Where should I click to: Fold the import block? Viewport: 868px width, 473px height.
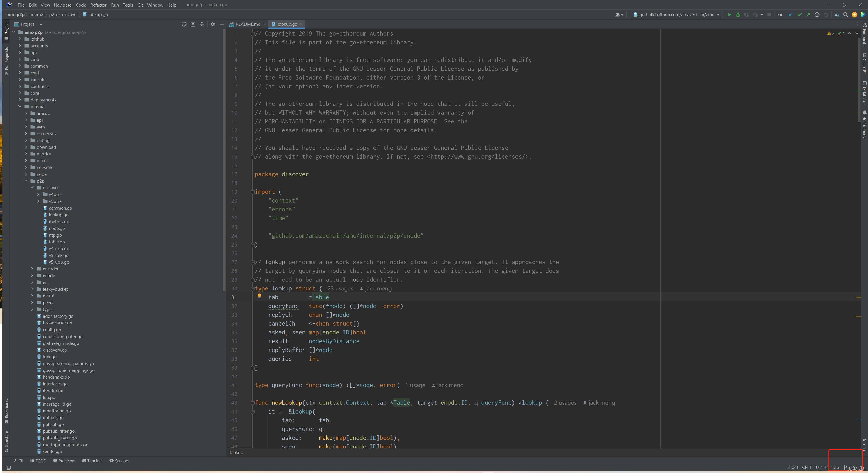tap(252, 192)
